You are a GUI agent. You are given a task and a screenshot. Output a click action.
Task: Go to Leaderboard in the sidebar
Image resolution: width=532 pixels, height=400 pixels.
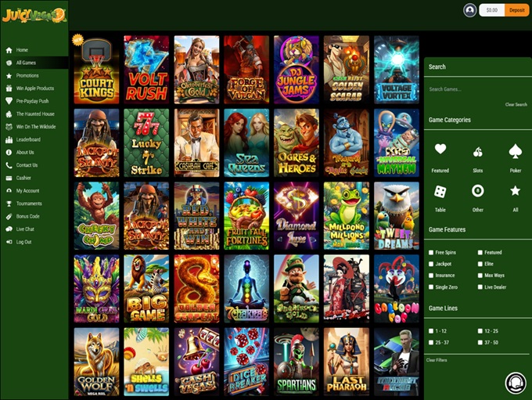point(28,139)
